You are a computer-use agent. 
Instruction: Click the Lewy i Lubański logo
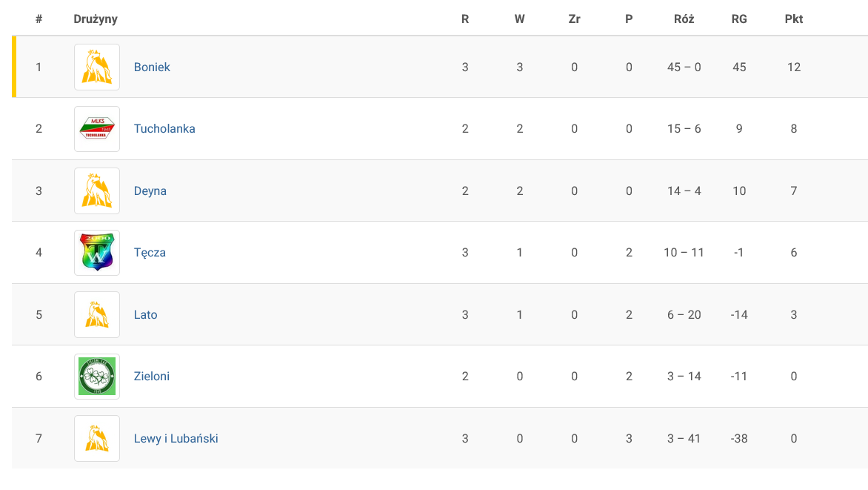click(97, 438)
